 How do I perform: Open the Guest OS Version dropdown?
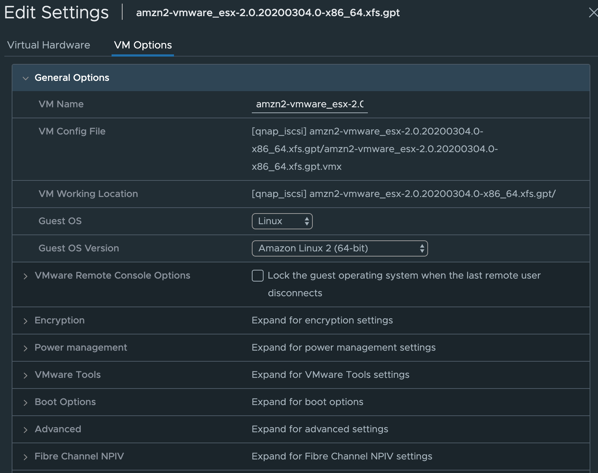coord(340,248)
